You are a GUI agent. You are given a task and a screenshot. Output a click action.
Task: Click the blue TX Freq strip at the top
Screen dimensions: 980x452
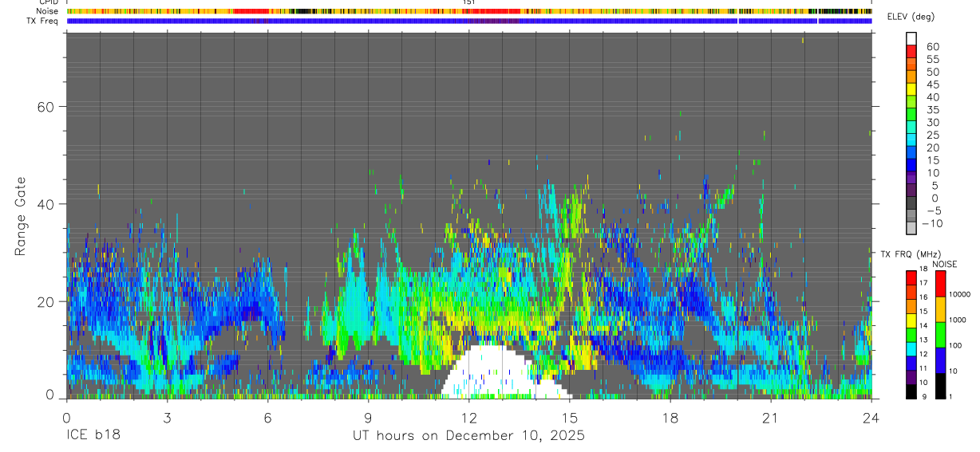469,21
